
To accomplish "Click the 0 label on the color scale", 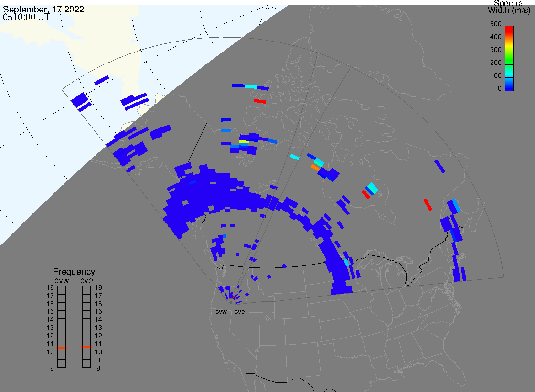I will 500,89.
